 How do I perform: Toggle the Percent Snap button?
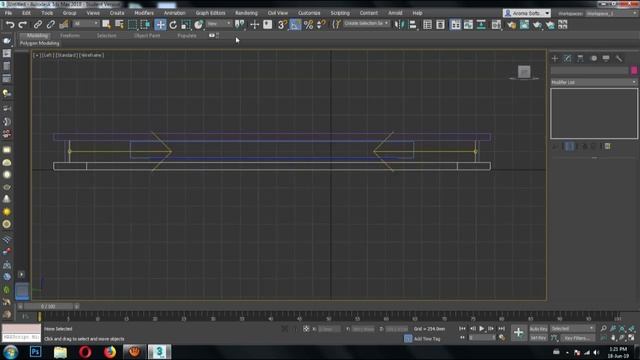[308, 24]
